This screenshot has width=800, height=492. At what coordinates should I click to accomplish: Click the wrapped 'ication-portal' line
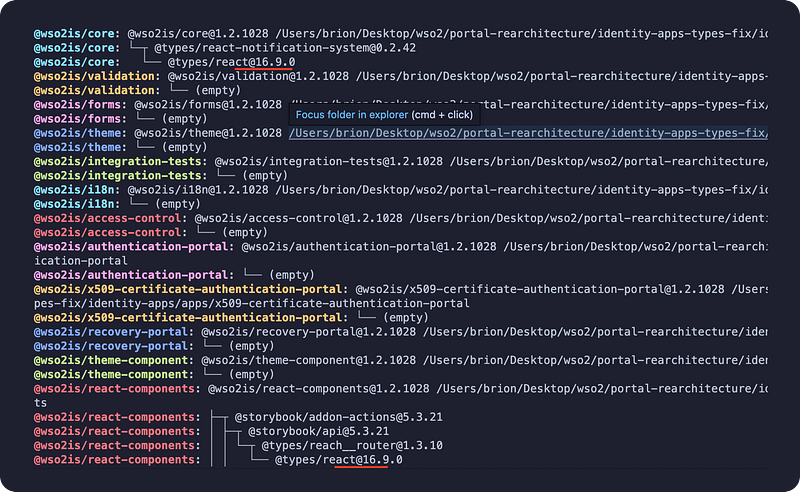pyautogui.click(x=81, y=261)
